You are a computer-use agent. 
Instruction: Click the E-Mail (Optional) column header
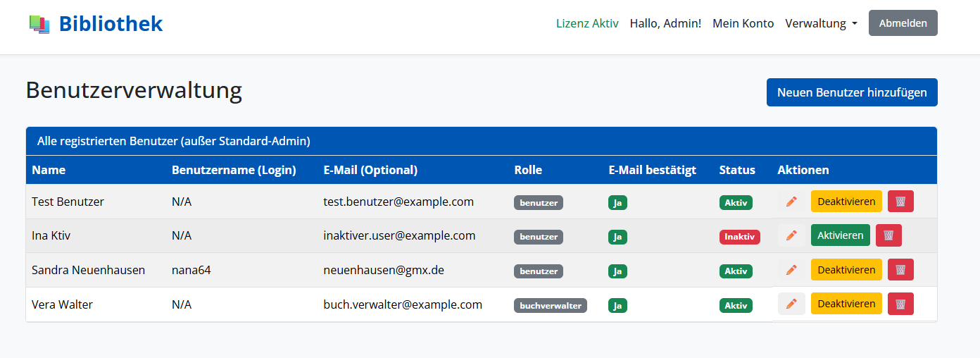coord(370,170)
